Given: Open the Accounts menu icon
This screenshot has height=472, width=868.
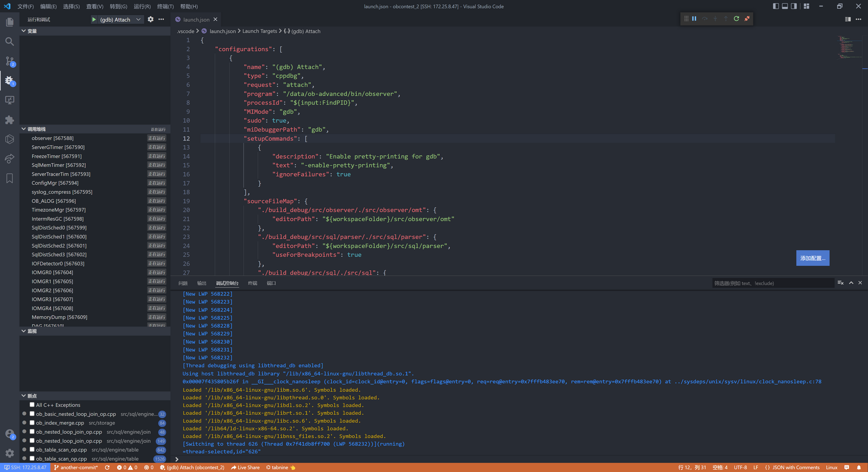Looking at the screenshot, I should 10,434.
